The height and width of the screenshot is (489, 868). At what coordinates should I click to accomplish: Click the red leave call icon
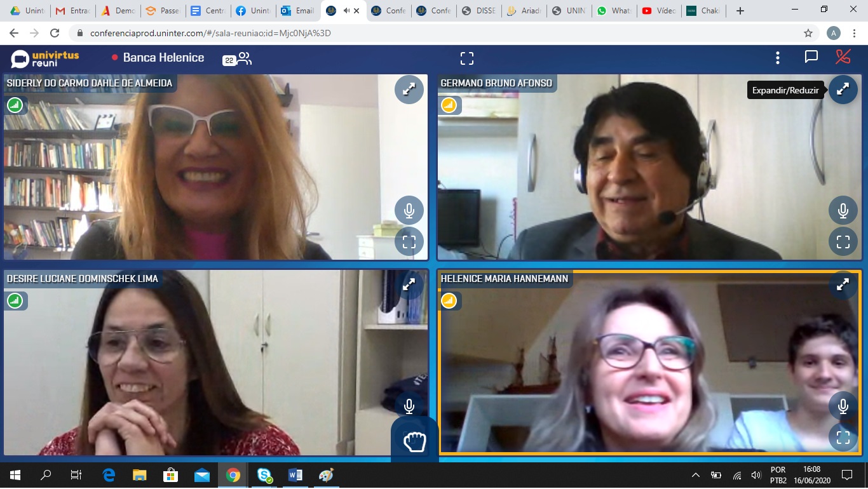(x=843, y=57)
